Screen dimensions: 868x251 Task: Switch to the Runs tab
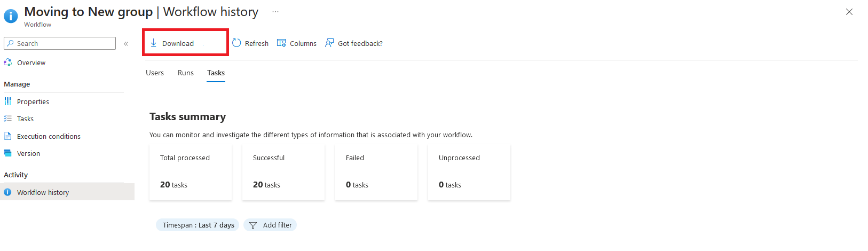[x=186, y=73]
